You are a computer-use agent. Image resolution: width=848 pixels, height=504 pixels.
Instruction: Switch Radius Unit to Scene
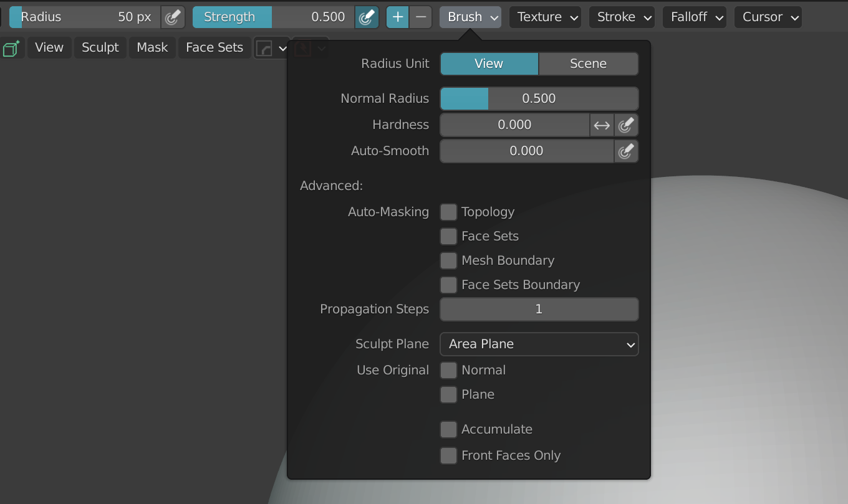click(x=588, y=64)
